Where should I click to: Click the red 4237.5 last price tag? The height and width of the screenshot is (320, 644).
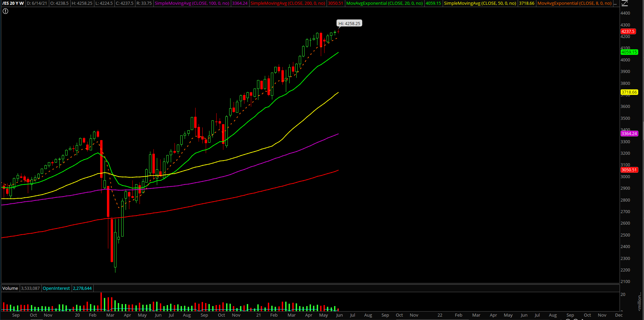point(628,32)
